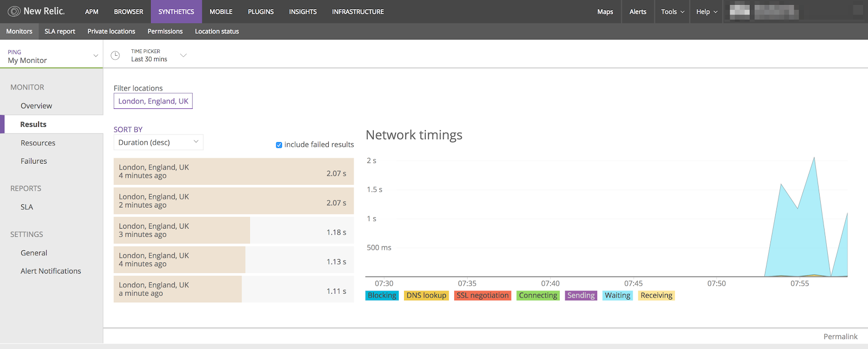This screenshot has height=349, width=868.
Task: Open the INSIGHTS section
Action: click(303, 11)
